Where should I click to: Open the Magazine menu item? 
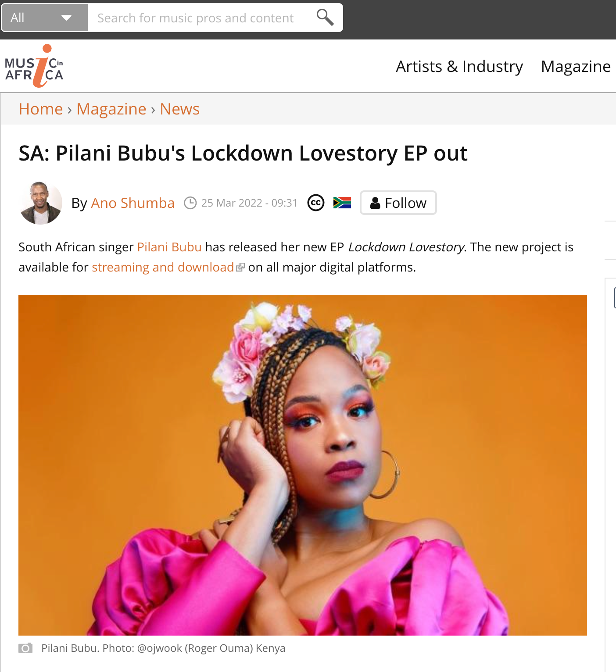576,67
